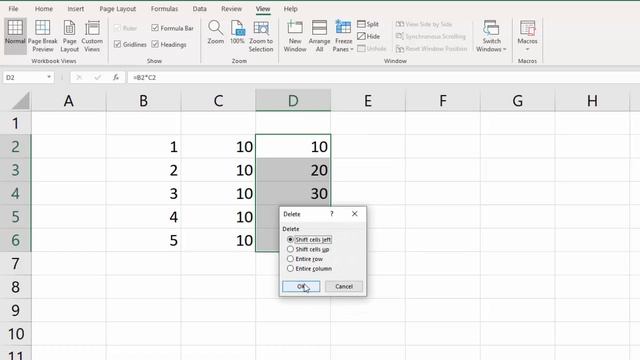Screen dimensions: 640x360
Task: Select column D header
Action: coord(293,100)
